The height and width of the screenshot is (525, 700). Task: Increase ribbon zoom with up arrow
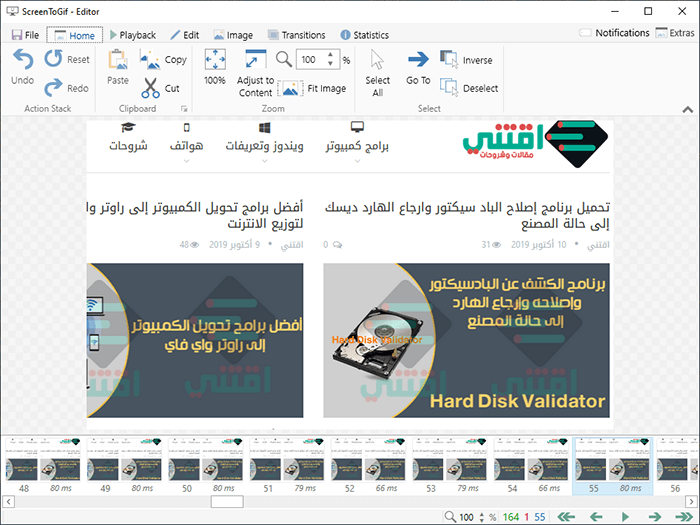330,54
